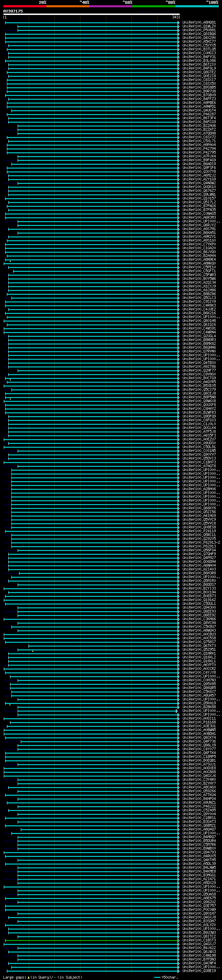Select hit label UniRef100_Q8GTE2
222x980 pixels.
coord(199,72)
